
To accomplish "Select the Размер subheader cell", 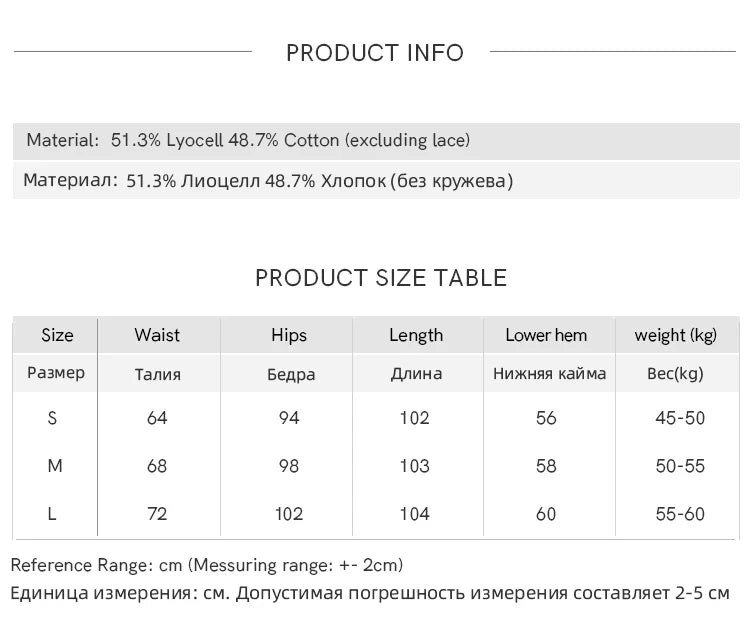I will point(55,373).
